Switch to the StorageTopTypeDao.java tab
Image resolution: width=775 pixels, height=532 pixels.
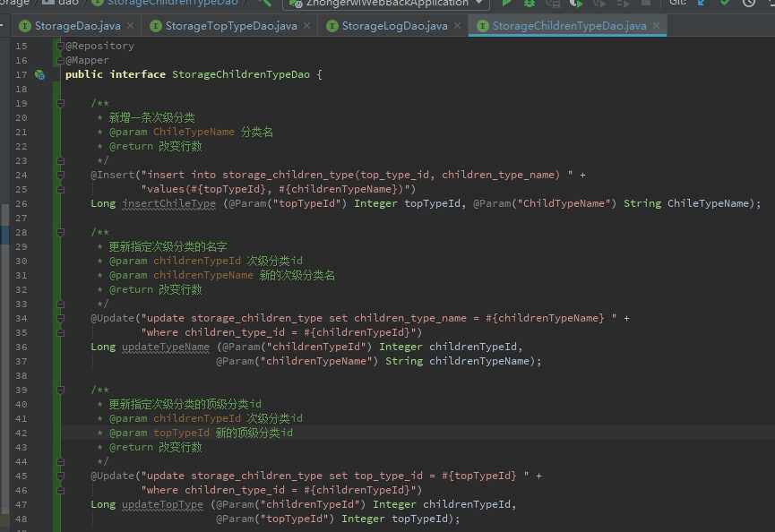coord(231,26)
